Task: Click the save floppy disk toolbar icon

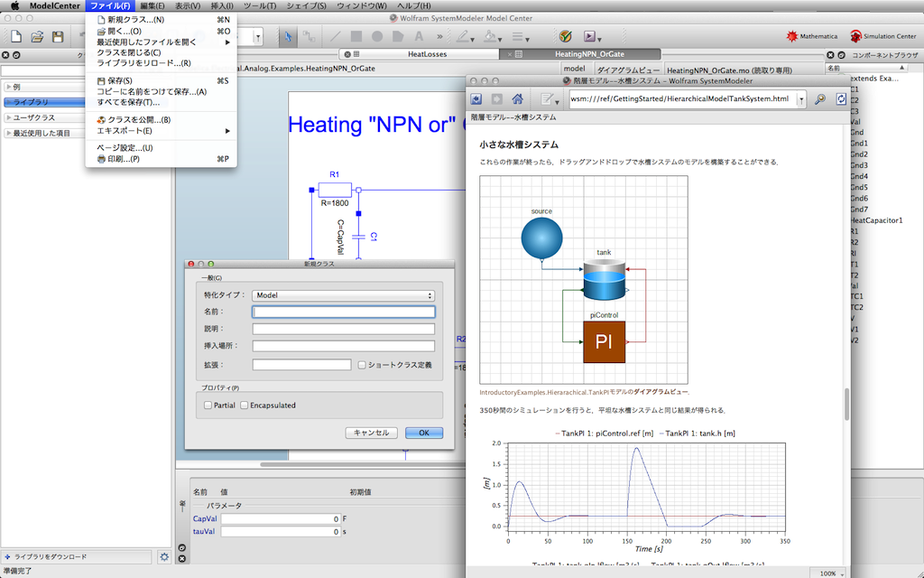Action: point(58,36)
